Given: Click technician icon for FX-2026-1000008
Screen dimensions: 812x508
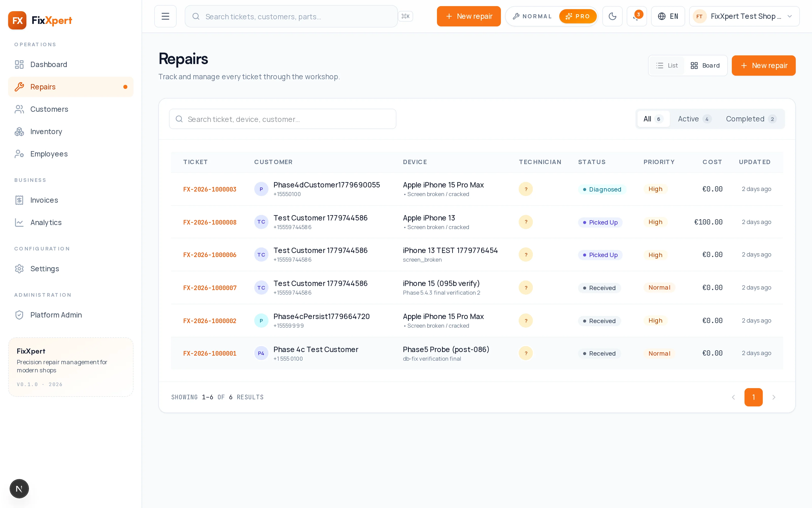Looking at the screenshot, I should 526,222.
